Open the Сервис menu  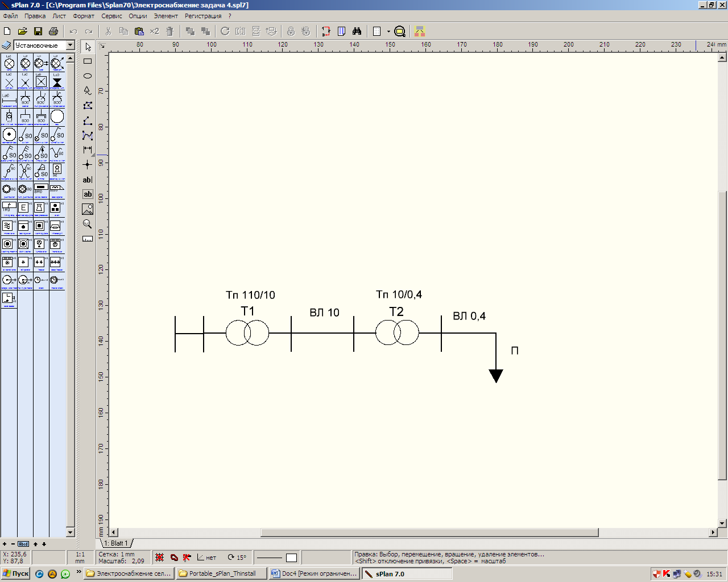click(x=112, y=16)
